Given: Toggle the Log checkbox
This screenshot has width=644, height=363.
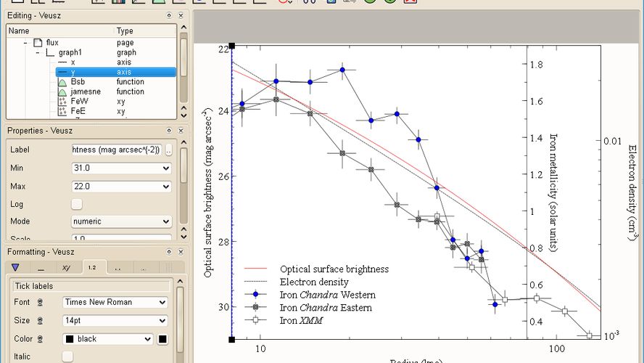Looking at the screenshot, I should tap(77, 205).
